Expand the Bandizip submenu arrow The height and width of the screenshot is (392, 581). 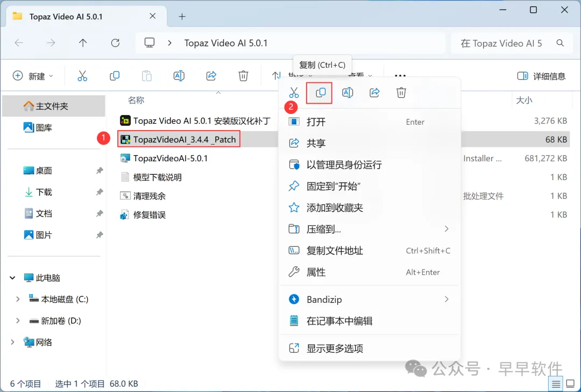(447, 299)
